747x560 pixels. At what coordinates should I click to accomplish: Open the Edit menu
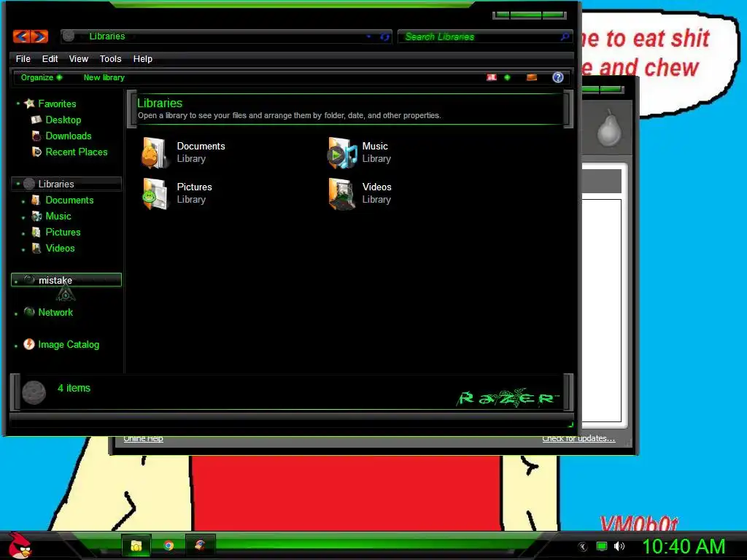(50, 58)
